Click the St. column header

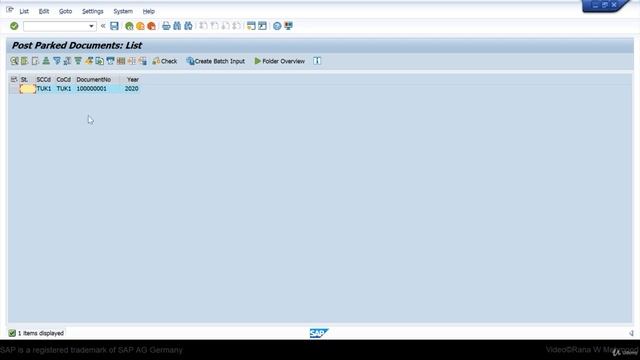coord(24,80)
